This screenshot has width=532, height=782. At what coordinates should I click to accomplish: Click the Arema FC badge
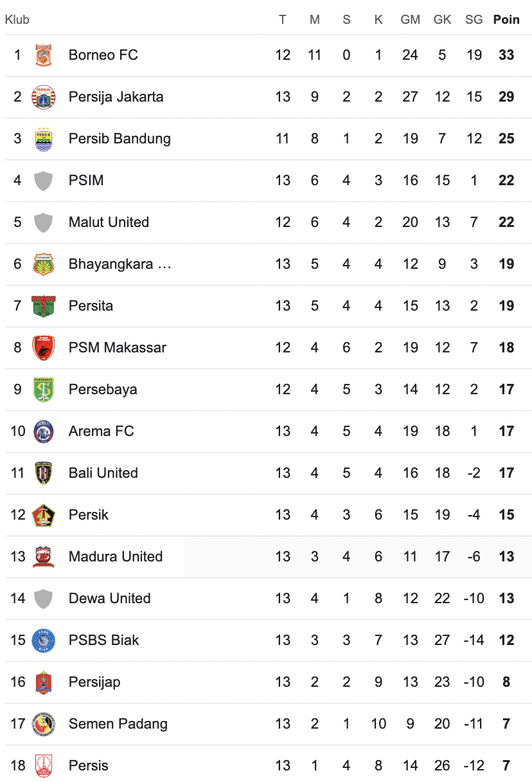(x=44, y=432)
